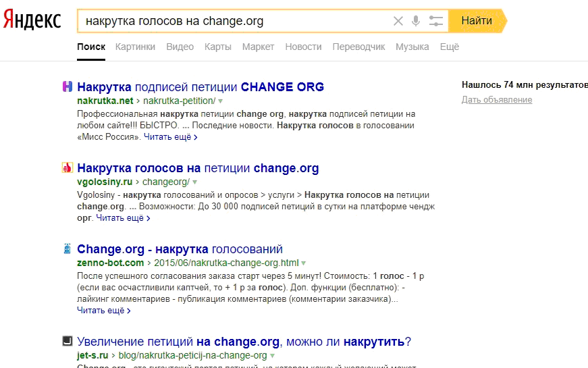Switch to the Новости tab
This screenshot has width=588, height=368.
click(303, 47)
